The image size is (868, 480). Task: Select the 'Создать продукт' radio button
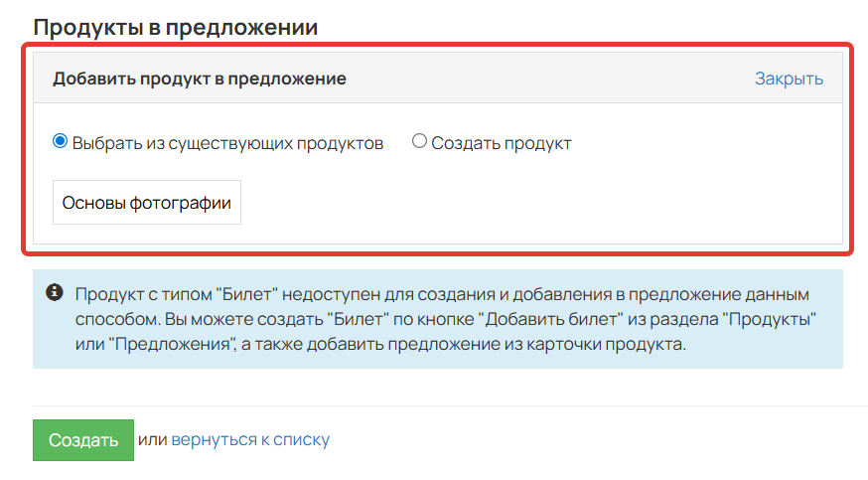coord(419,141)
